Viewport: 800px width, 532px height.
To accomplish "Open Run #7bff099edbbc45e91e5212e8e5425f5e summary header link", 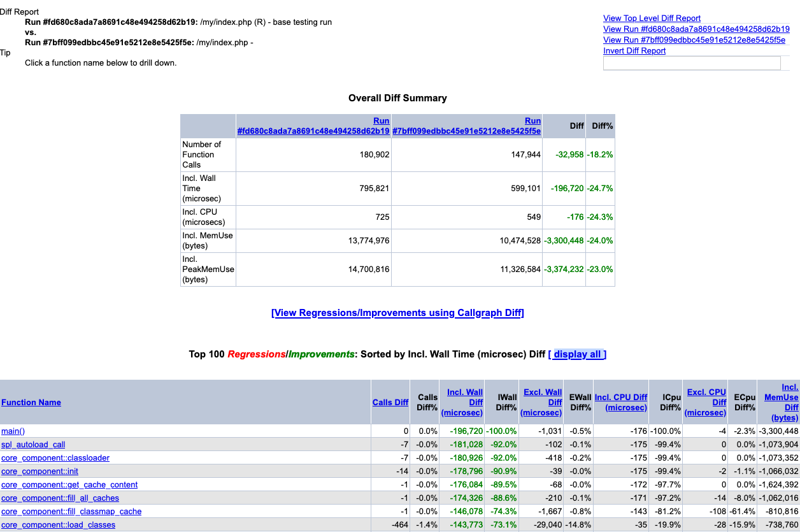I will point(467,126).
